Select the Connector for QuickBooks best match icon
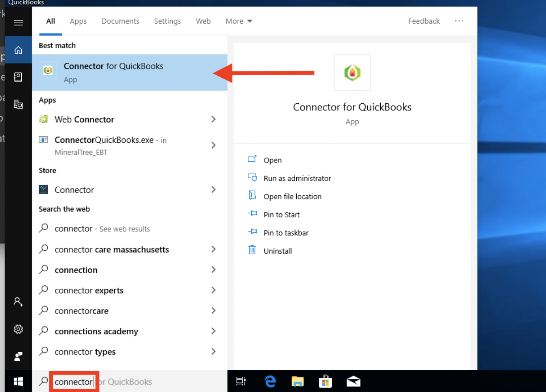The width and height of the screenshot is (546, 392). tap(48, 71)
